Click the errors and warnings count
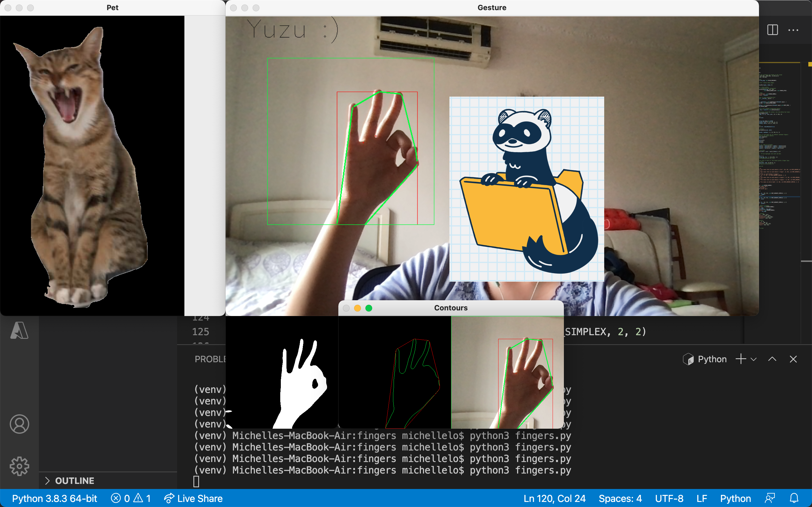Screen dimensions: 812x507 click(x=131, y=498)
